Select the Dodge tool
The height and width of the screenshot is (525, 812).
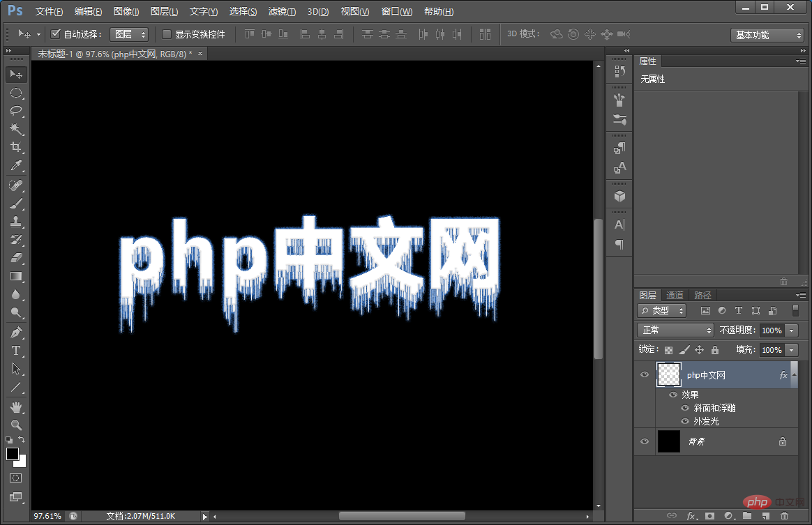[16, 312]
